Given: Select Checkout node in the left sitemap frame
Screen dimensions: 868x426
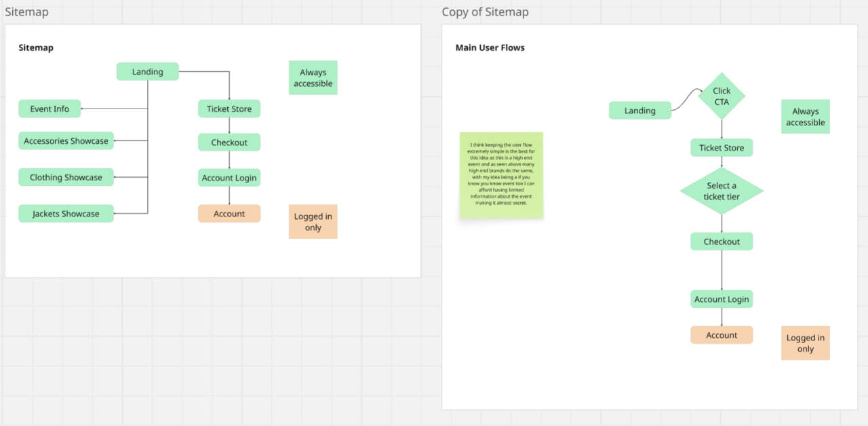Looking at the screenshot, I should (x=229, y=142).
